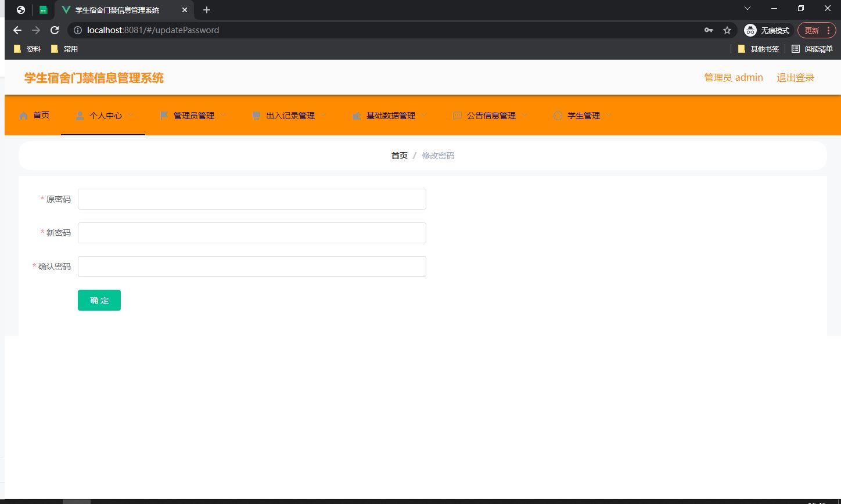
Task: Click the 学生宿舍门禁信息管理系统 title
Action: (94, 78)
